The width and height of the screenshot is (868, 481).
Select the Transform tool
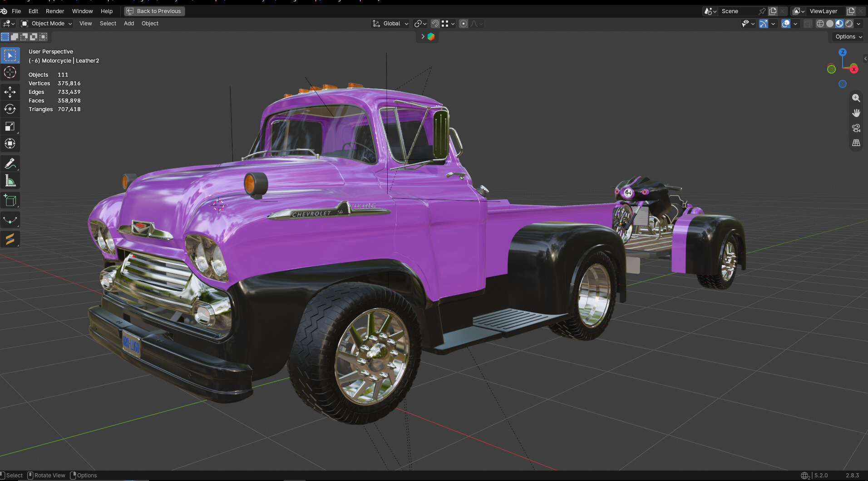(10, 144)
